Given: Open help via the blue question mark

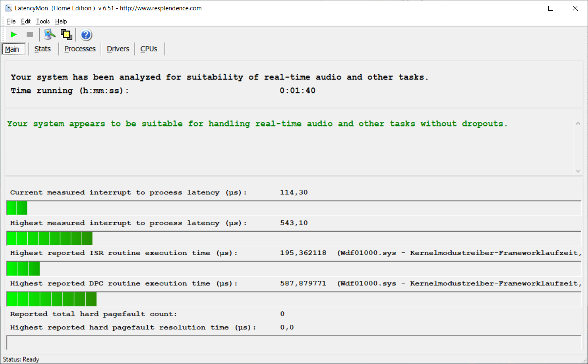Looking at the screenshot, I should [86, 35].
